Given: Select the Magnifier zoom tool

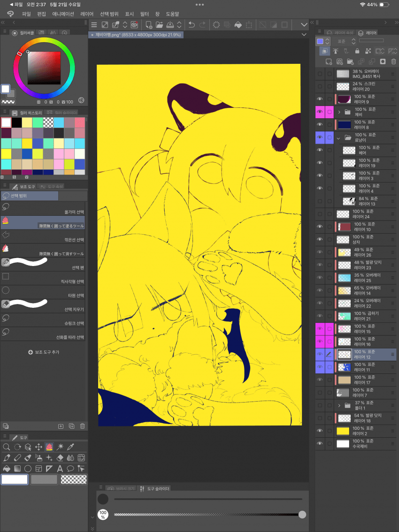Looking at the screenshot, I should tap(7, 447).
